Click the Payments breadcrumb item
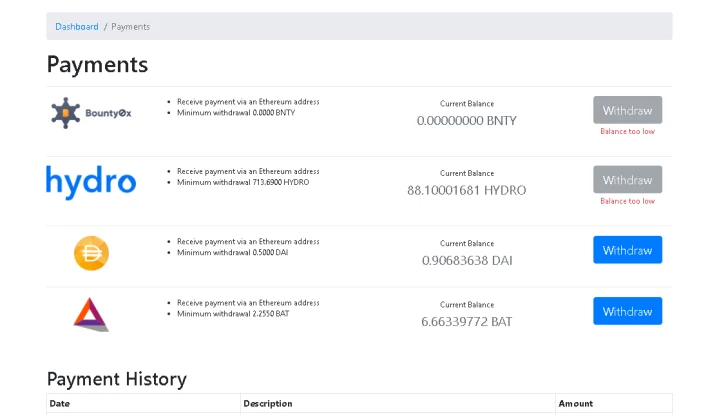 130,27
